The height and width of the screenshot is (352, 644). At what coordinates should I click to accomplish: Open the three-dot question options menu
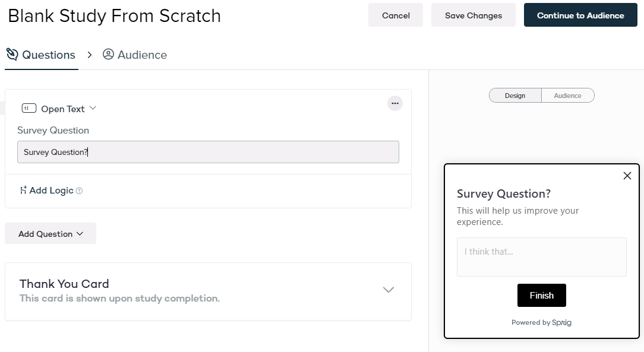click(394, 104)
